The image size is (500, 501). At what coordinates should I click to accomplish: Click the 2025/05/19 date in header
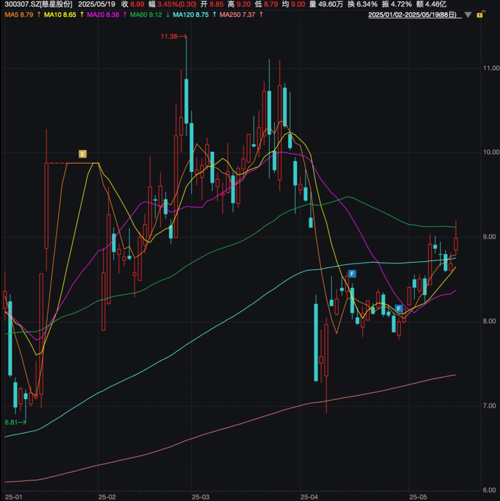pyautogui.click(x=97, y=4)
